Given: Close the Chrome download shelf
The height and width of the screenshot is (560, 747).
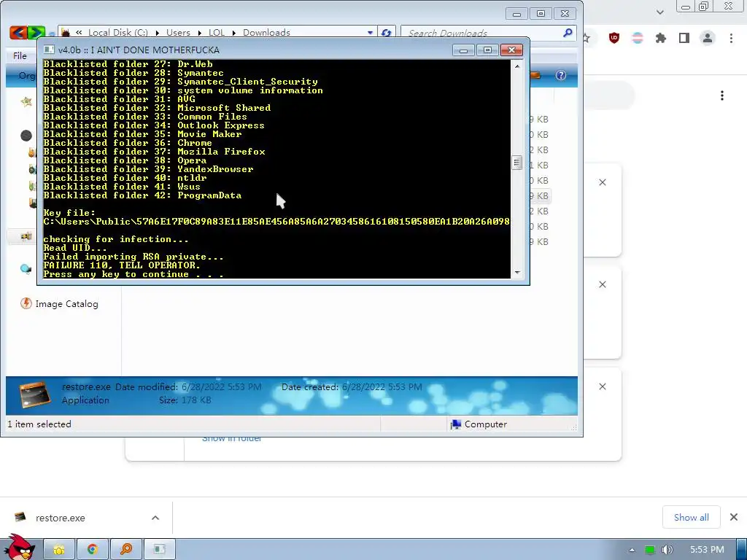Looking at the screenshot, I should point(734,517).
